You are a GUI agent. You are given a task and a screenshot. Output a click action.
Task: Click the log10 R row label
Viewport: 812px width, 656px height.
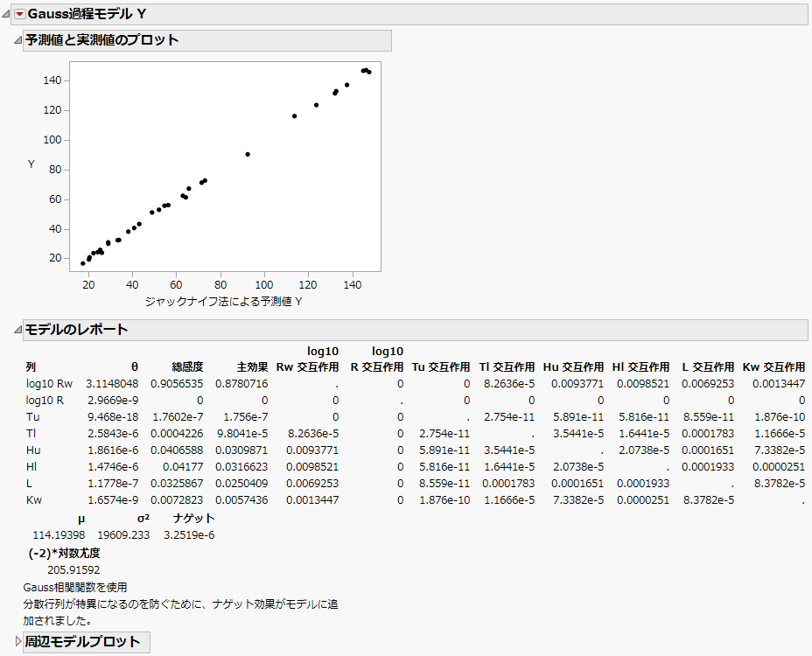click(45, 401)
